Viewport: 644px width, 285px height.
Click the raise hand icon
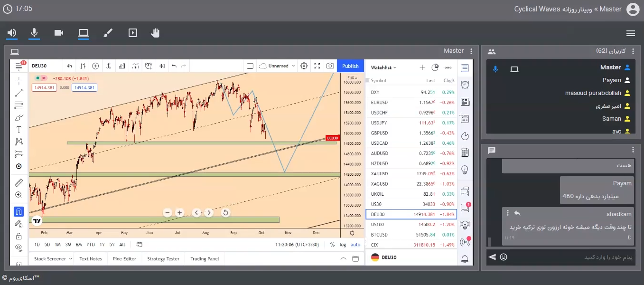coord(155,33)
